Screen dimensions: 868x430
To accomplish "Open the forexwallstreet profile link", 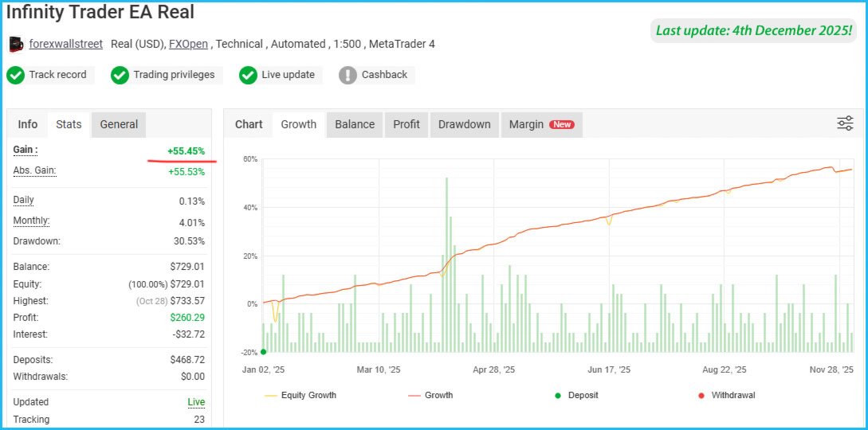I will [x=66, y=45].
